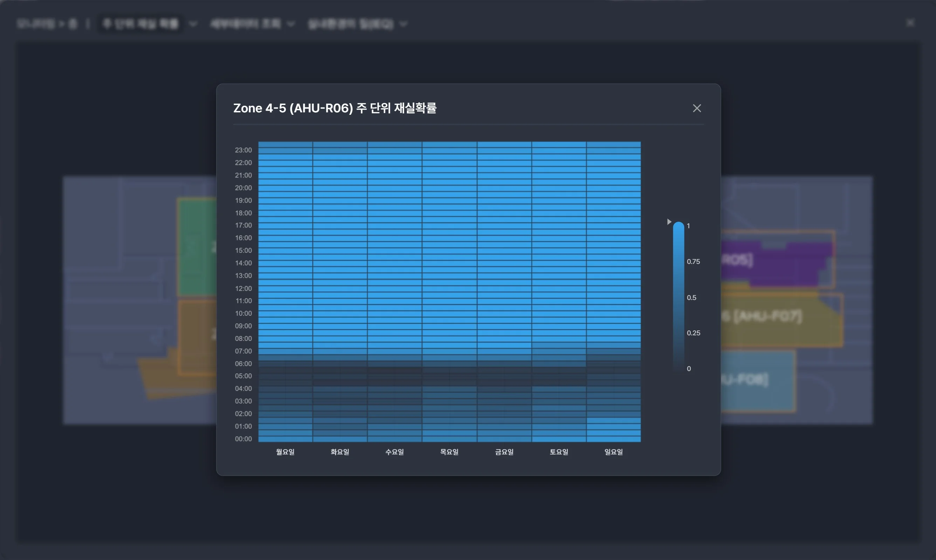Click the 20:00 time label

(243, 188)
